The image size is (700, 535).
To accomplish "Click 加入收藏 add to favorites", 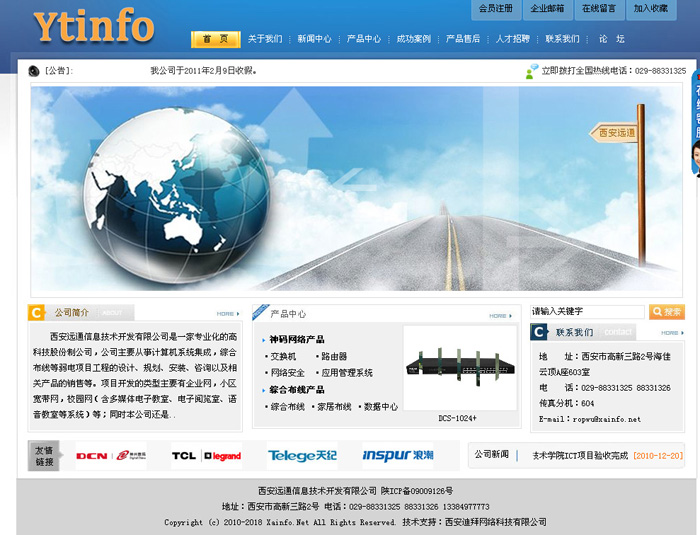I will [650, 9].
